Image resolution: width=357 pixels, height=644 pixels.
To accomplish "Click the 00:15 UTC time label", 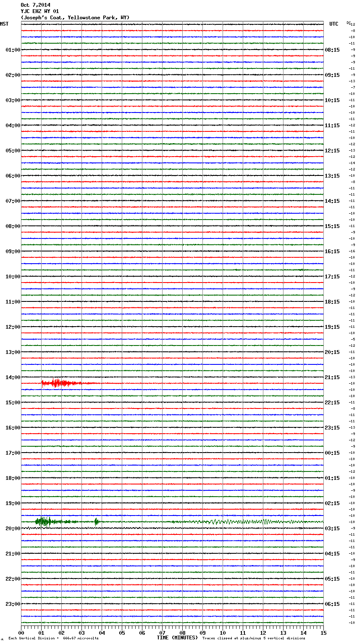I will tap(332, 453).
